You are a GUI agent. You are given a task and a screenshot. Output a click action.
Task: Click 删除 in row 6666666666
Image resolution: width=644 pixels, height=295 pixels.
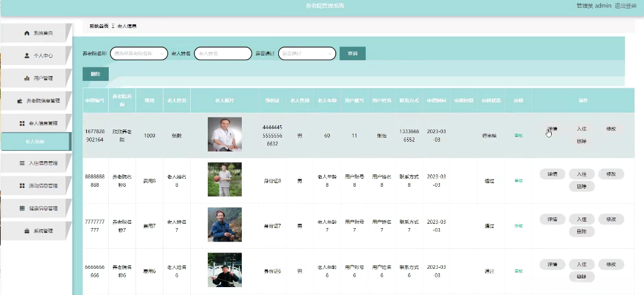point(581,277)
